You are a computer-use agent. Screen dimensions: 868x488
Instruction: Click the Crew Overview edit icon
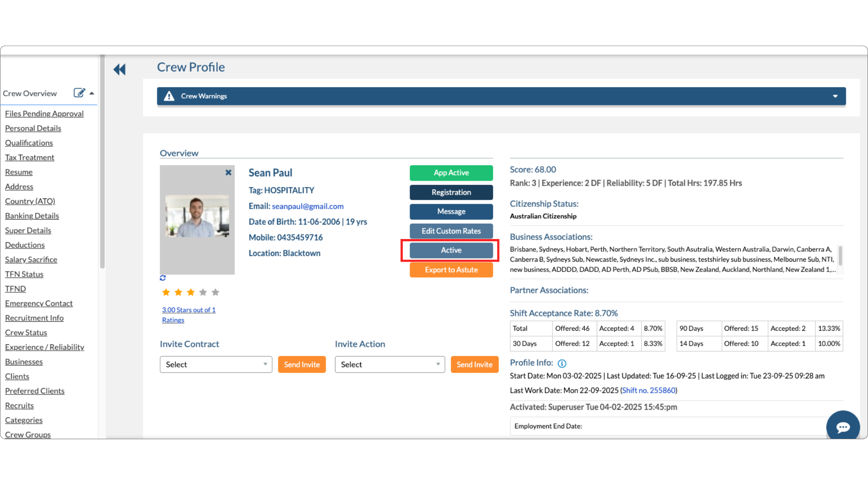click(79, 93)
